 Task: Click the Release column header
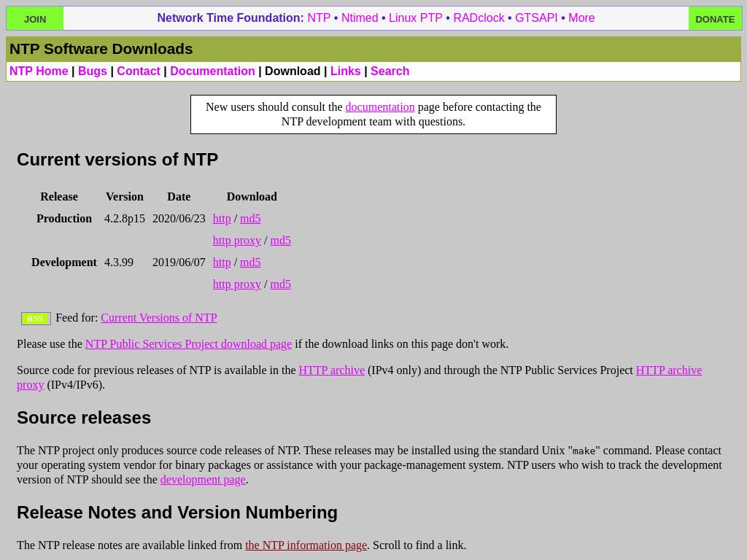pyautogui.click(x=59, y=197)
